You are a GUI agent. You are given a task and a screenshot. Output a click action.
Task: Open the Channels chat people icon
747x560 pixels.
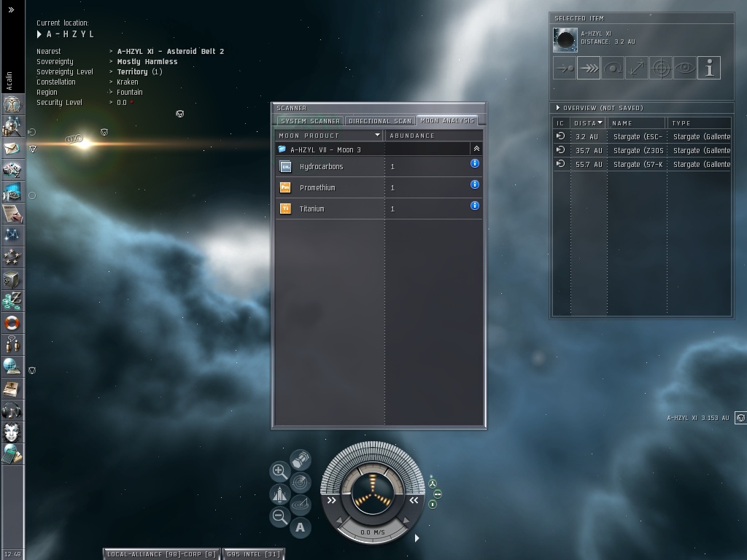[x=12, y=345]
